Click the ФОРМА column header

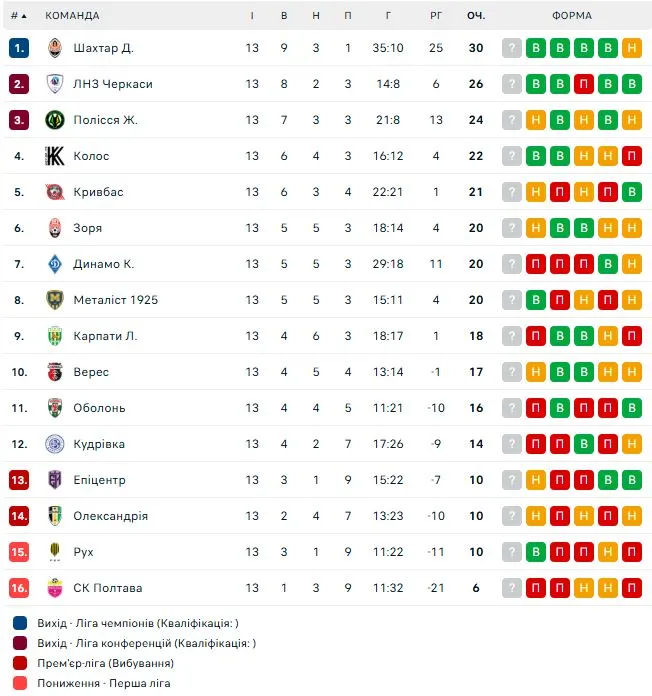pyautogui.click(x=571, y=16)
